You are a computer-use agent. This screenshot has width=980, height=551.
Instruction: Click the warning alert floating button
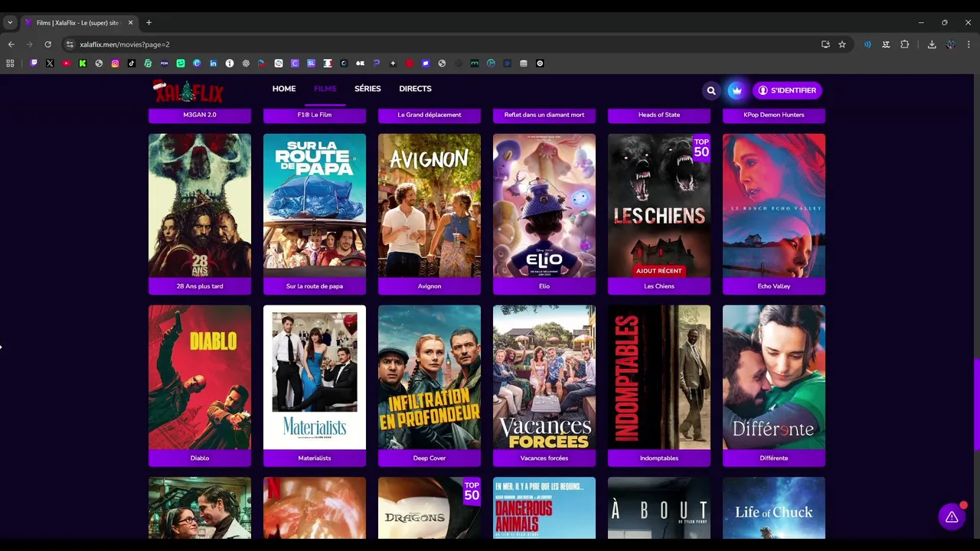tap(952, 517)
